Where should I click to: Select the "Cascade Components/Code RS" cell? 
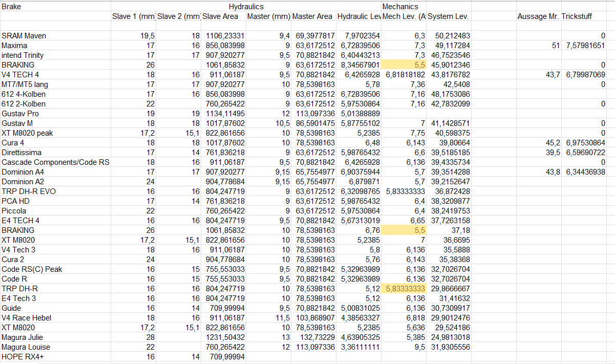point(55,162)
